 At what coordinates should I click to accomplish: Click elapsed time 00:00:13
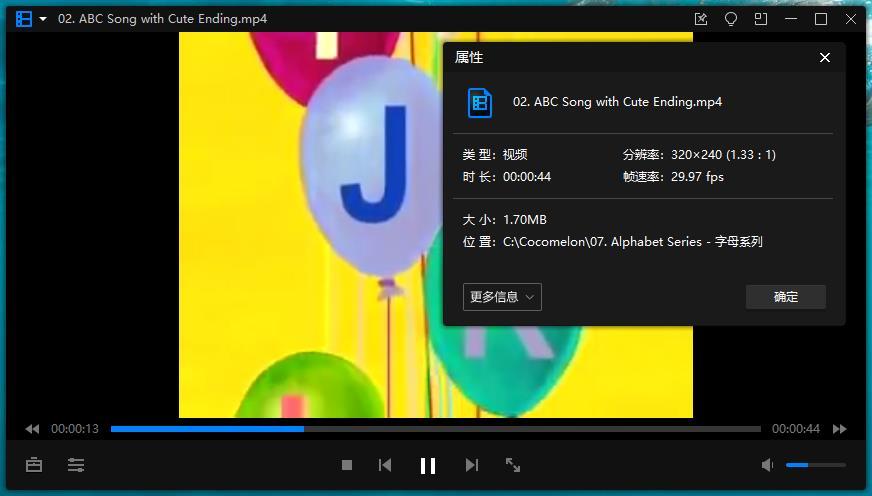coord(75,429)
